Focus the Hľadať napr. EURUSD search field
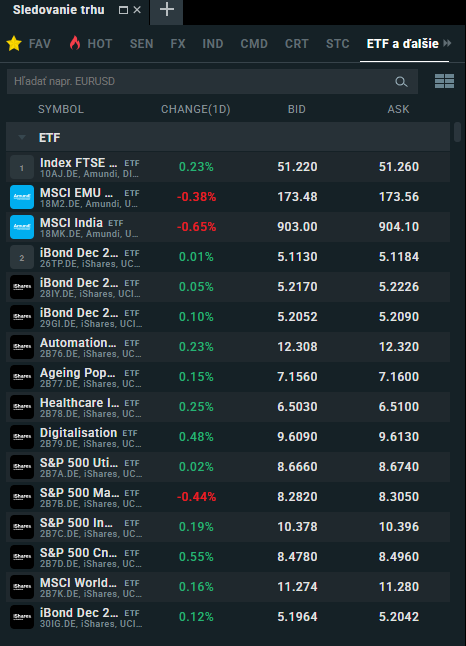 click(x=212, y=82)
